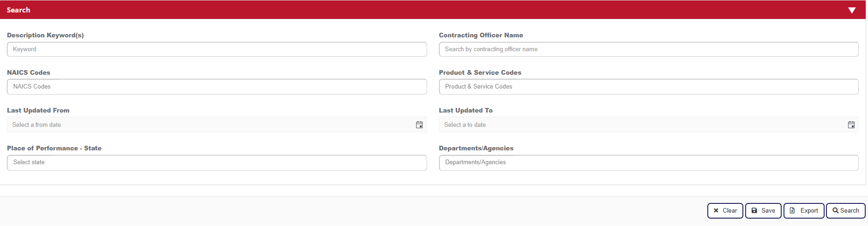Click the Product & Service Codes label
The image size is (868, 226).
coord(480,73)
